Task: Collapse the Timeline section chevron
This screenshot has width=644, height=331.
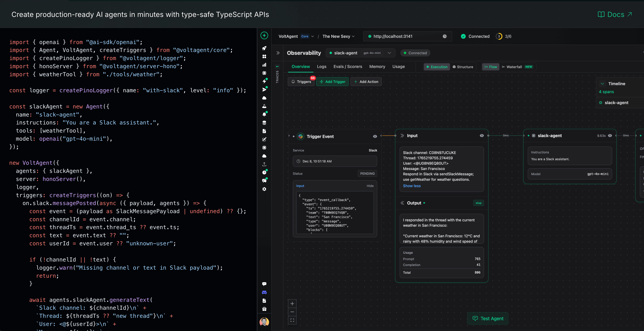Action: pyautogui.click(x=602, y=84)
